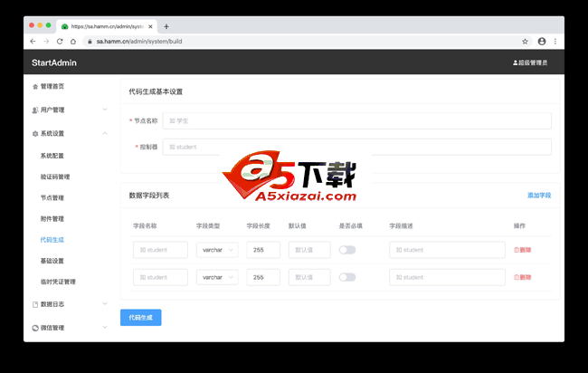Open the browser three-dot menu
The image size is (588, 373).
(555, 42)
